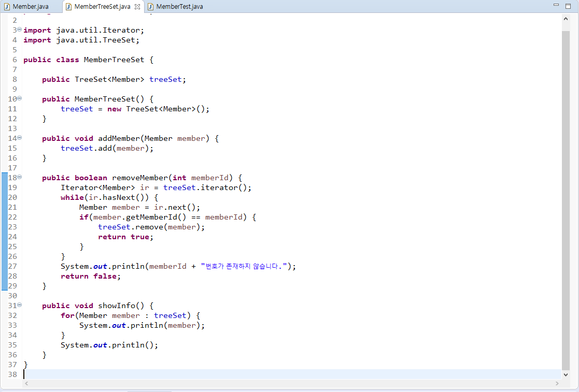Click the treeSet field declaration on line 8

point(165,79)
